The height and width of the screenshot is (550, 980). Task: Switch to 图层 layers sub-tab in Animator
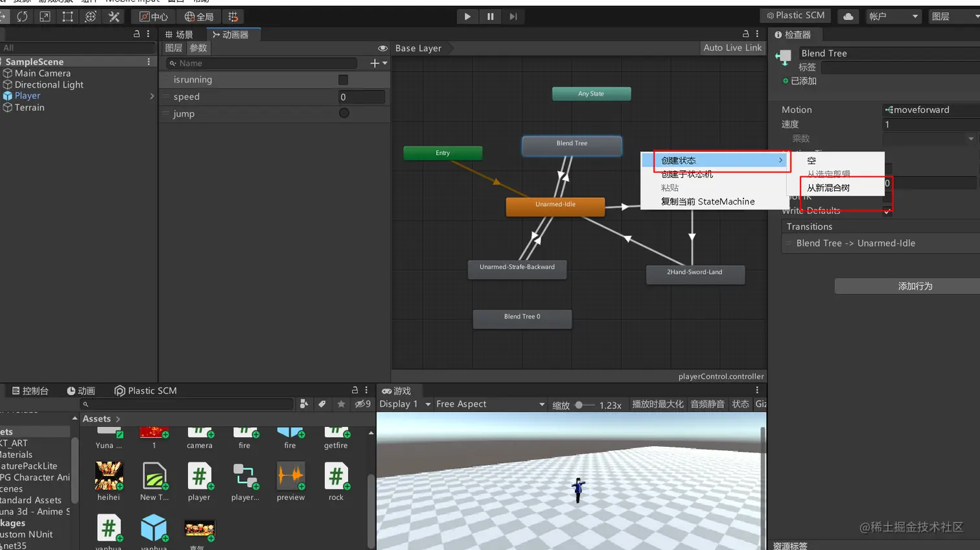coord(173,48)
